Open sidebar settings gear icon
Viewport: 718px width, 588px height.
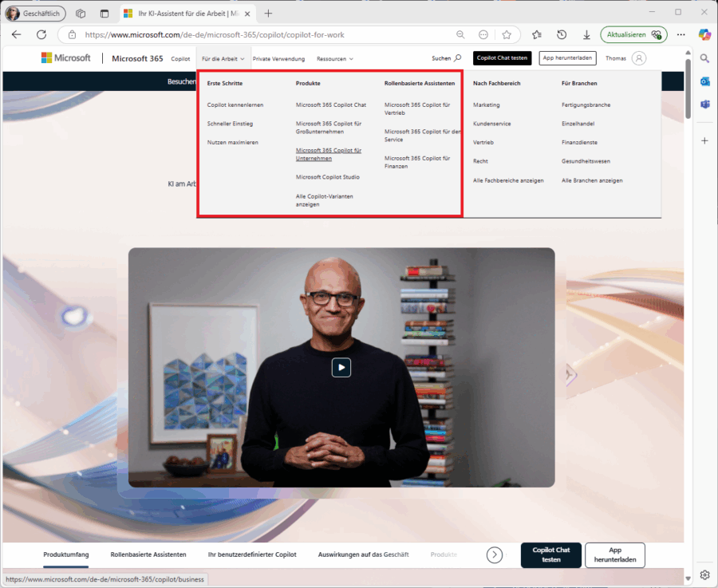pyautogui.click(x=704, y=574)
